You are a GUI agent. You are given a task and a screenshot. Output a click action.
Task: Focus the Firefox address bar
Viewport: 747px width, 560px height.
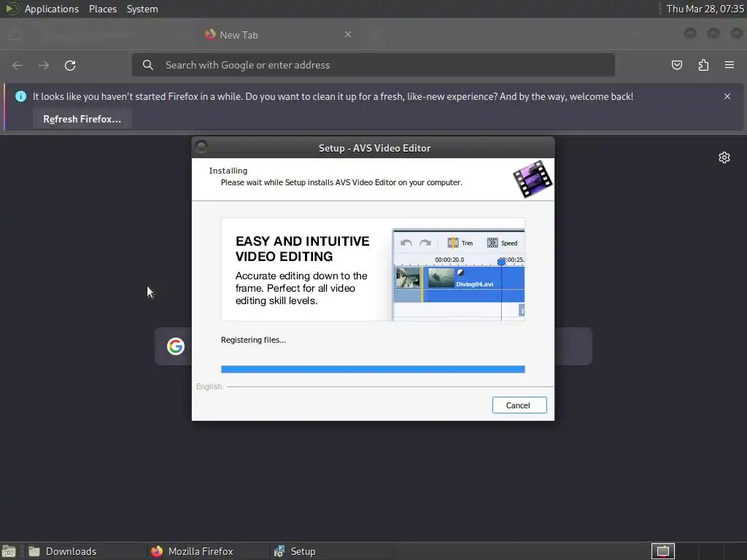(373, 65)
